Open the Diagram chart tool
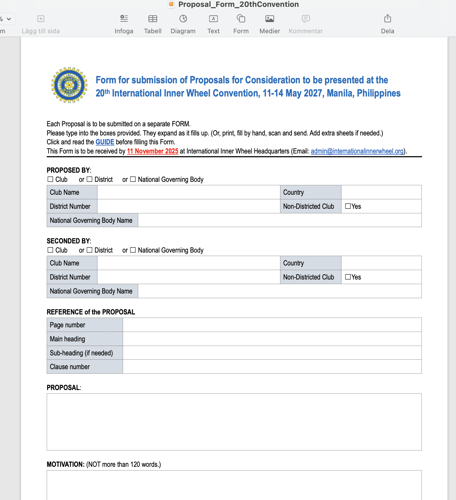456x500 pixels. coord(183,19)
